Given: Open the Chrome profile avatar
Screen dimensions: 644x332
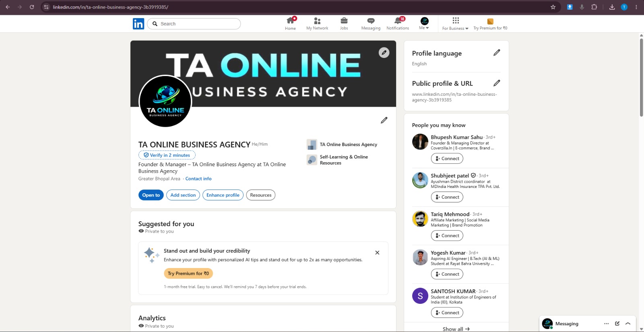Looking at the screenshot, I should [624, 7].
